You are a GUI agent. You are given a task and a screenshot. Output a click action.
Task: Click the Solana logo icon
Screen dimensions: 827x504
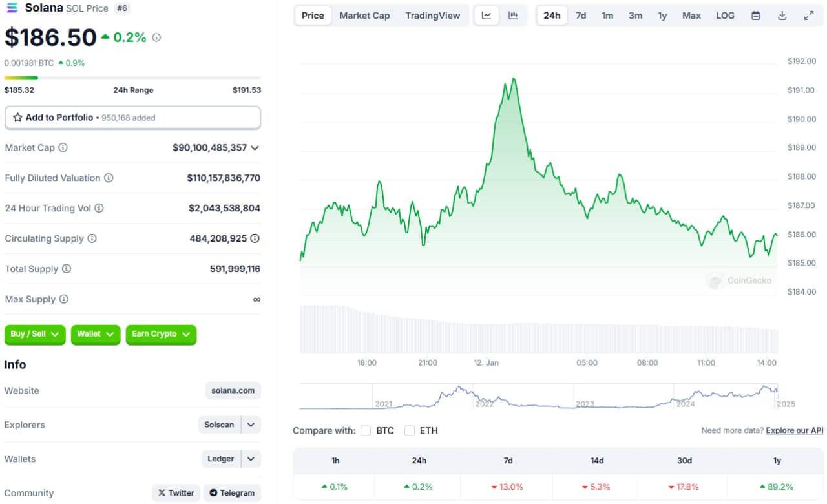click(x=12, y=8)
